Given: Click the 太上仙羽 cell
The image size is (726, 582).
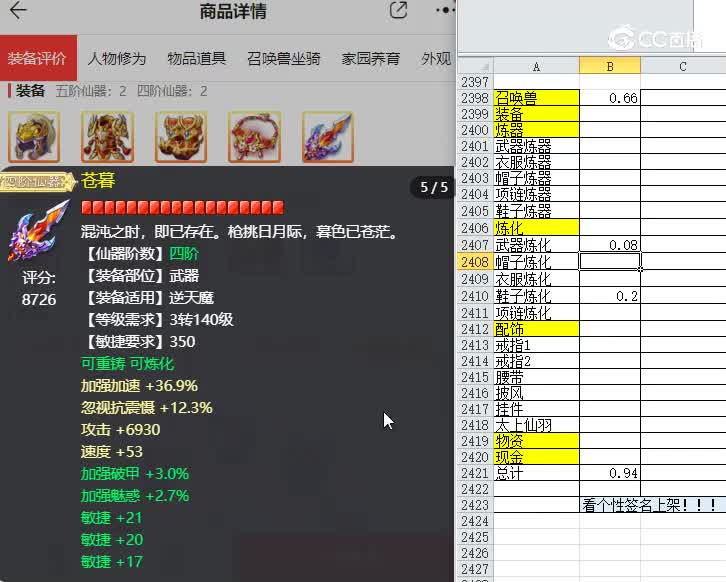Looking at the screenshot, I should 537,425.
